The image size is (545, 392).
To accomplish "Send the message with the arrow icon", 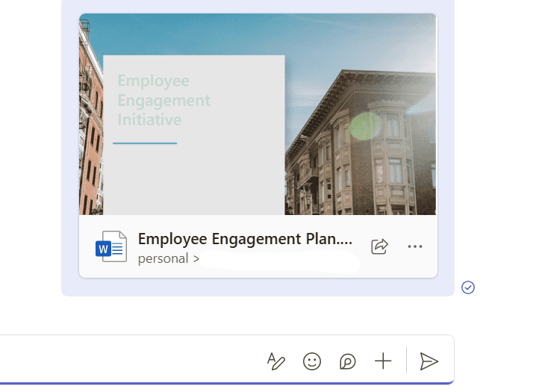I will click(429, 361).
